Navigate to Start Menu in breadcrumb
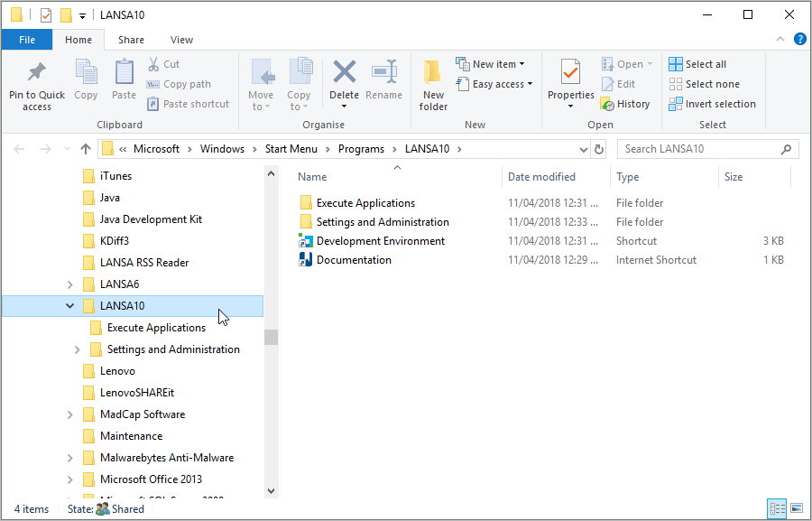 coord(291,149)
